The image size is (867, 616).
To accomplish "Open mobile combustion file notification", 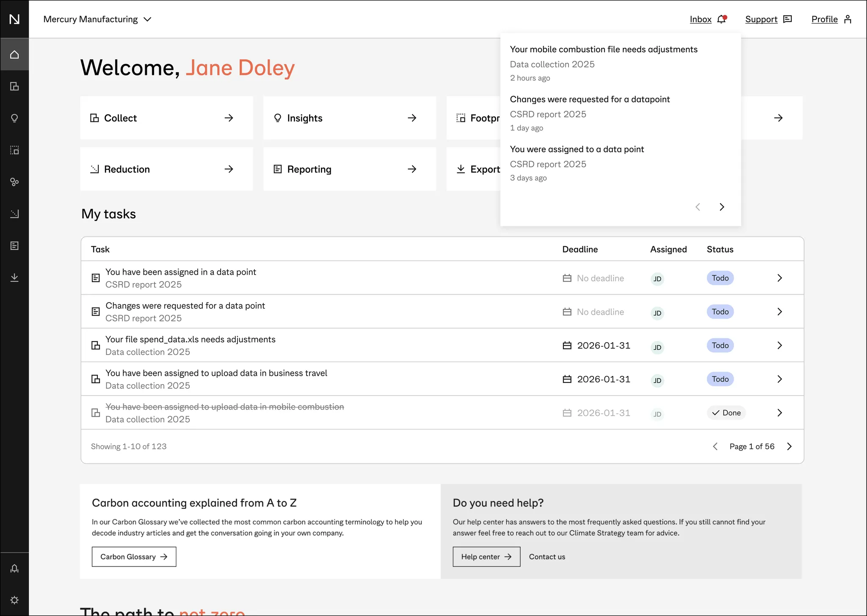I will (603, 49).
